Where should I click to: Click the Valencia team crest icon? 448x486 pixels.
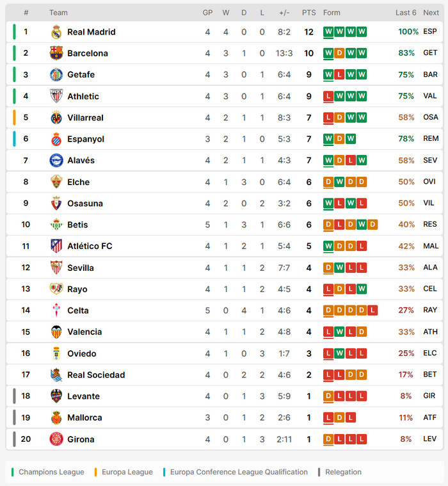[56, 332]
